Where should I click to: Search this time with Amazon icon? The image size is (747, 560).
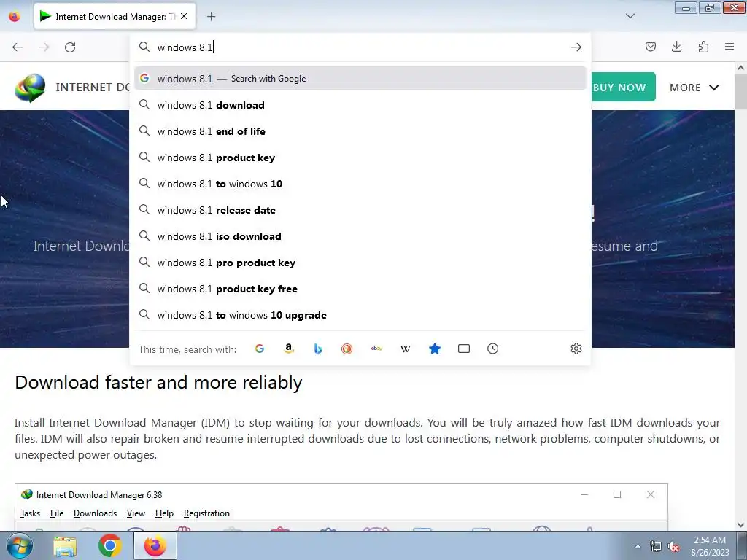pos(289,349)
